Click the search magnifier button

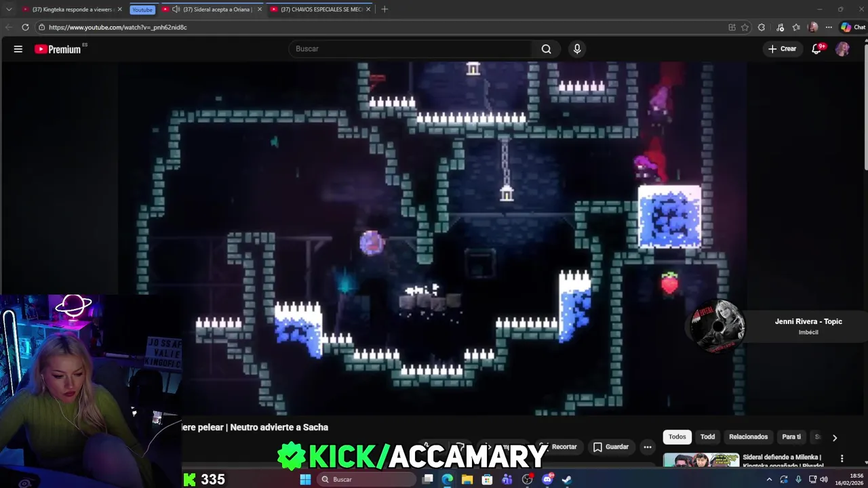[x=546, y=49]
